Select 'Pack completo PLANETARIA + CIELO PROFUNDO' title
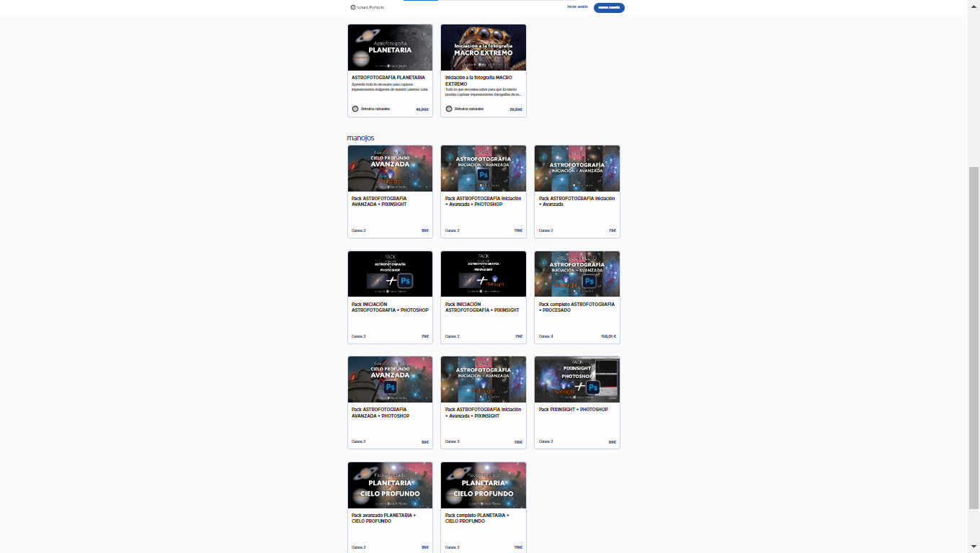 coord(477,518)
